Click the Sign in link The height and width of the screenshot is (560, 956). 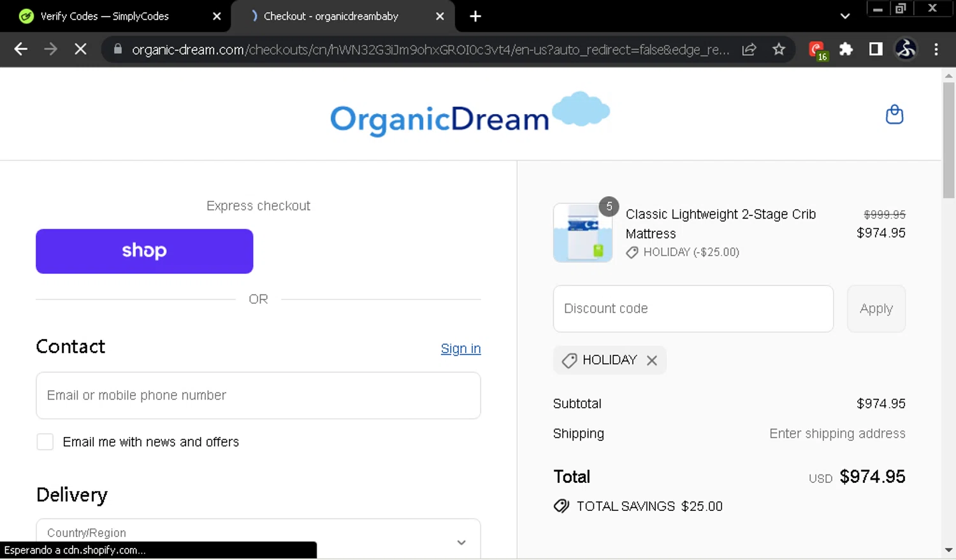tap(461, 348)
